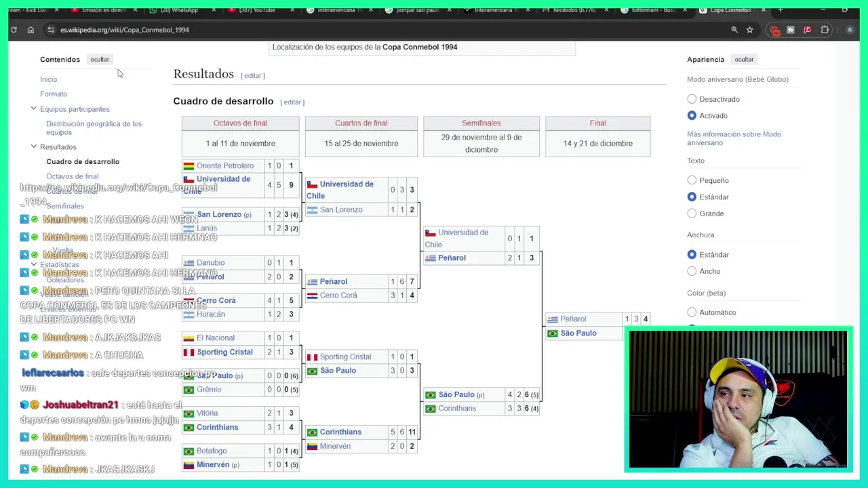This screenshot has height=488, width=868.
Task: Set Anchura to Ancho
Action: tap(692, 271)
